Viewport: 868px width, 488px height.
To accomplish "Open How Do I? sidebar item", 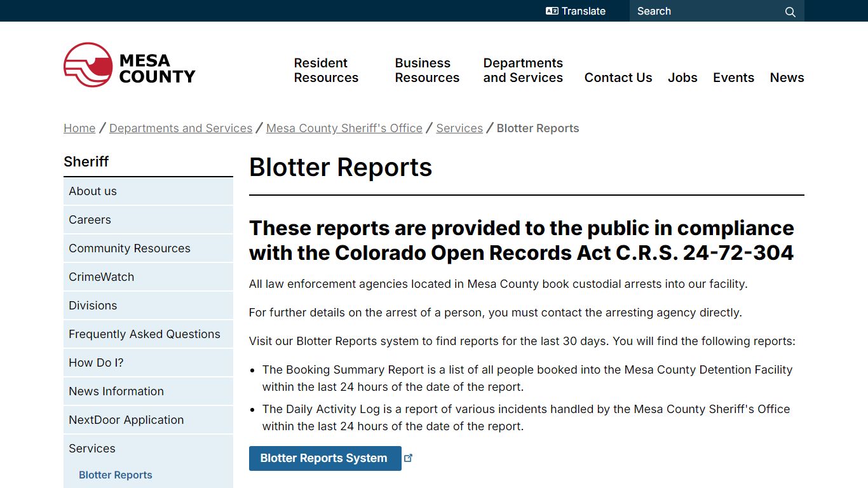I will click(x=148, y=362).
